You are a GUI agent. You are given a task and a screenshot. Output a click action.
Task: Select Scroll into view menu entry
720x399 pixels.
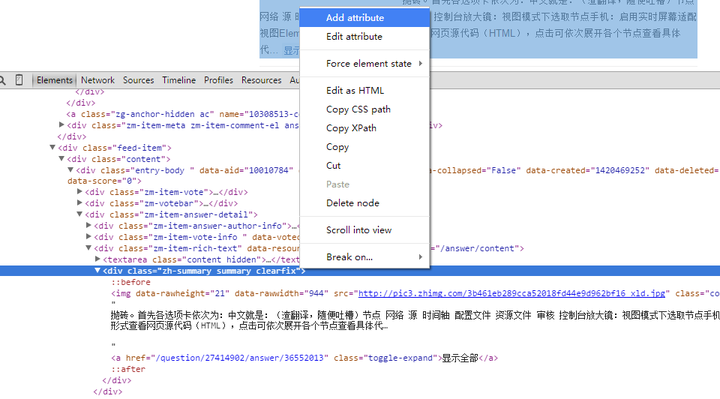point(365,230)
